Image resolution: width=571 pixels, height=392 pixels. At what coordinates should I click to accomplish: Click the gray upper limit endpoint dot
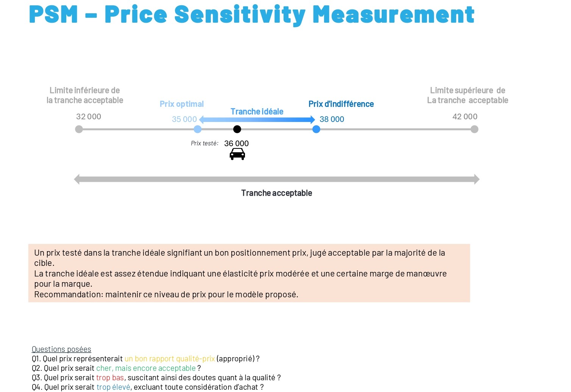click(474, 130)
